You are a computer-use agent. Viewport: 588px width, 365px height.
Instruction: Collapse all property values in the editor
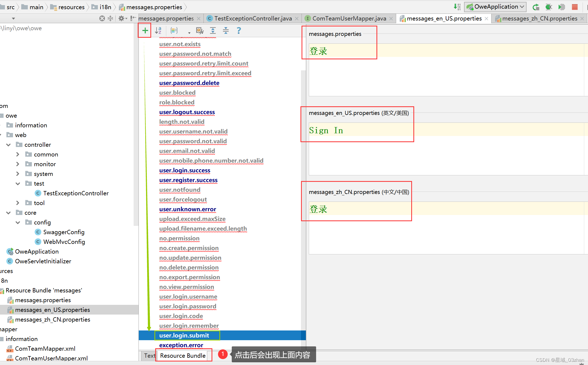[x=226, y=30]
